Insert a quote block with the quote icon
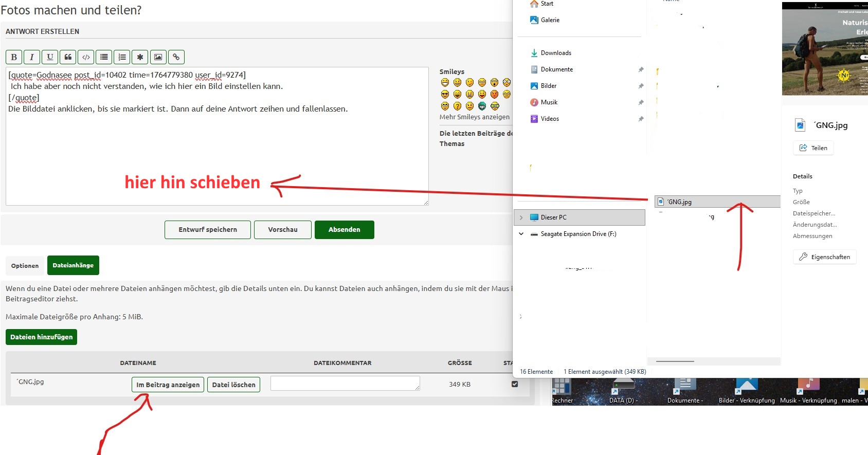The image size is (868, 455). (68, 57)
